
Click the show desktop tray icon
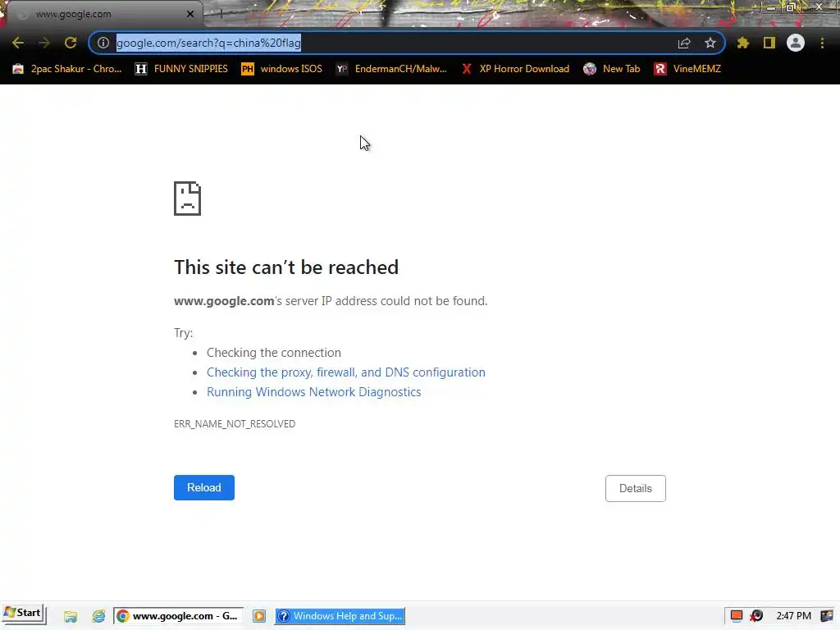pyautogui.click(x=827, y=616)
